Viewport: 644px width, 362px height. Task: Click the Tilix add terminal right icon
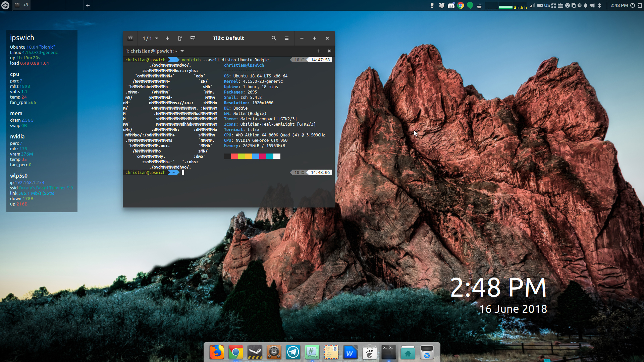(180, 38)
